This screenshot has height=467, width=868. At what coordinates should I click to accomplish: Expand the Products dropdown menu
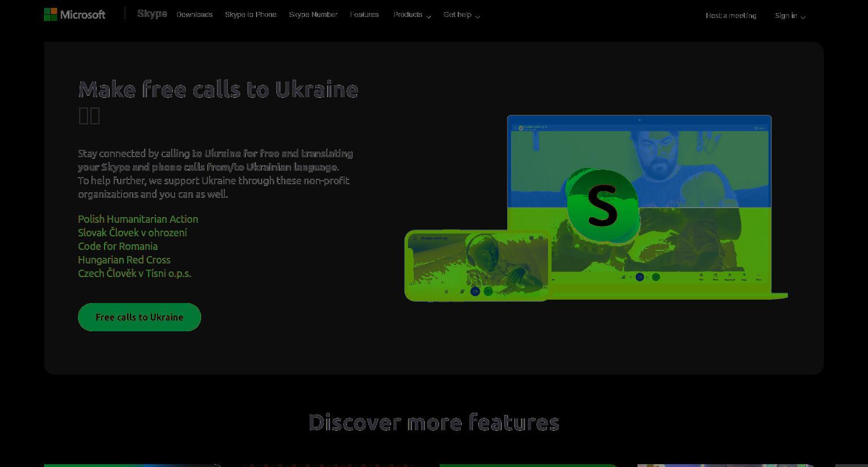point(412,15)
